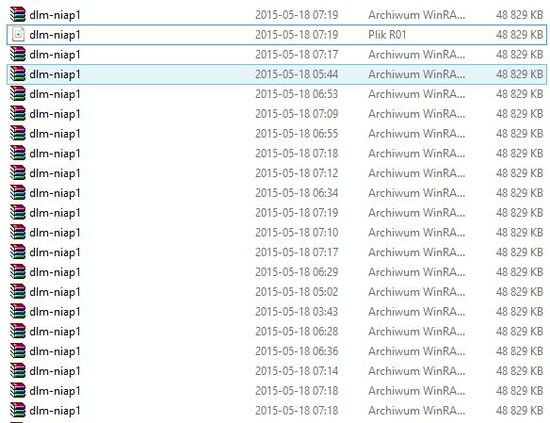Click archive icon of file dated 06:29
Viewport: 550px width, 423px height.
[18, 272]
